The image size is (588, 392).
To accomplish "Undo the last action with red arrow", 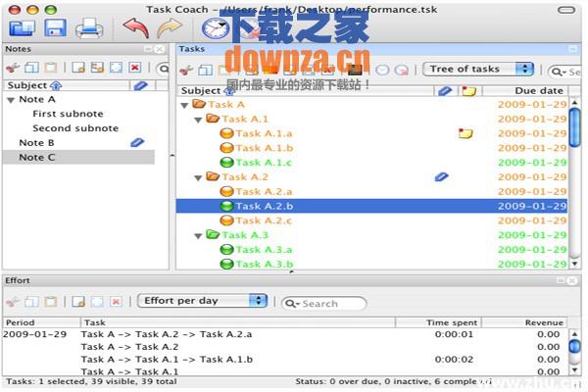I will pyautogui.click(x=135, y=28).
